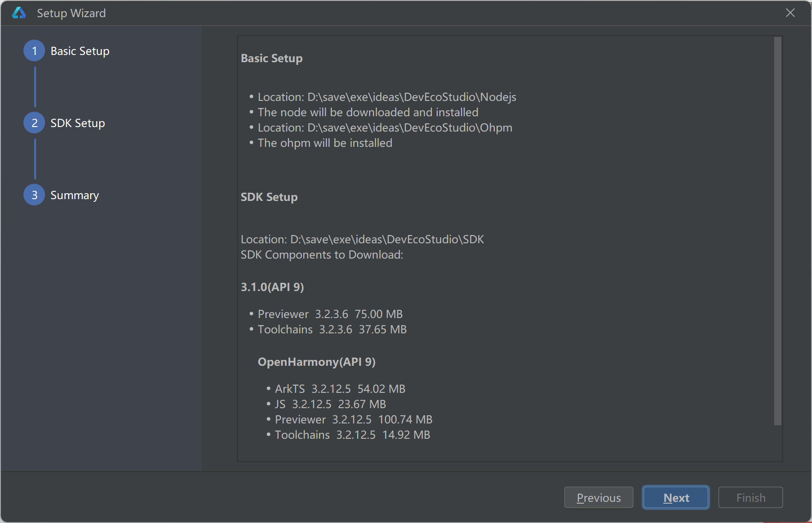The height and width of the screenshot is (523, 812).
Task: Select the Summary step label
Action: [74, 195]
